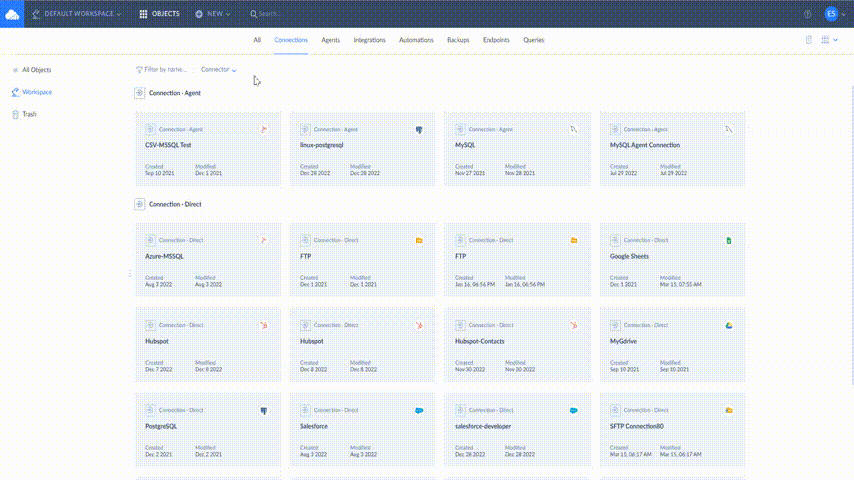Open the FTP connection created Jan 16

click(x=517, y=260)
